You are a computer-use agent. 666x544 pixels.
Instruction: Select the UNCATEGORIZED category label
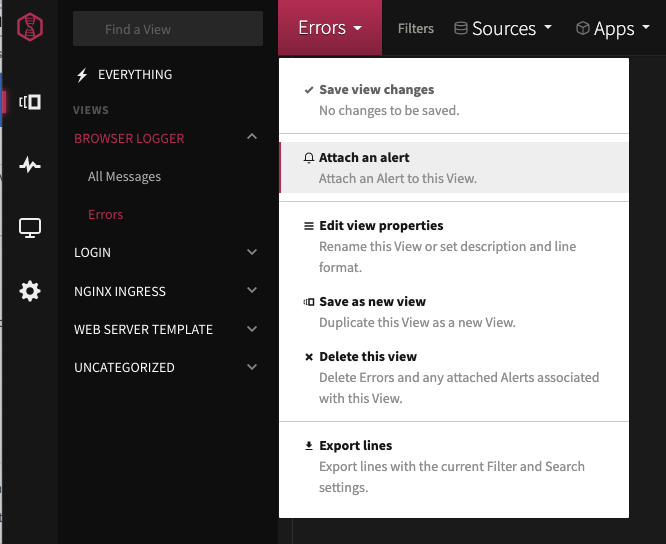point(124,367)
